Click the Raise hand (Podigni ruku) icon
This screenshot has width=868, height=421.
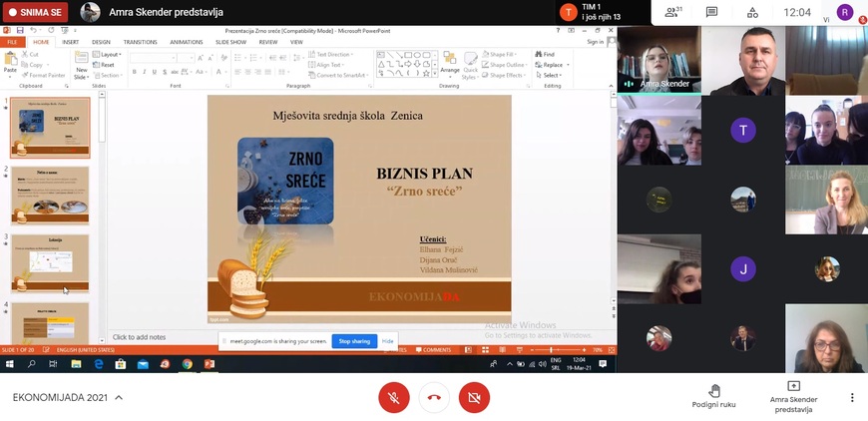[714, 391]
